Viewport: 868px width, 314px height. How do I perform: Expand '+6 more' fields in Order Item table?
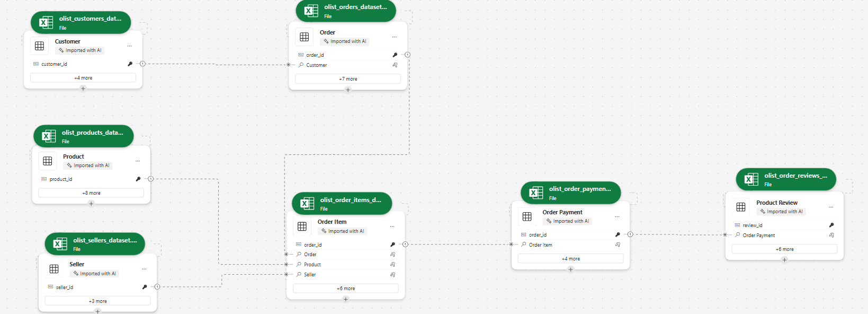(346, 289)
